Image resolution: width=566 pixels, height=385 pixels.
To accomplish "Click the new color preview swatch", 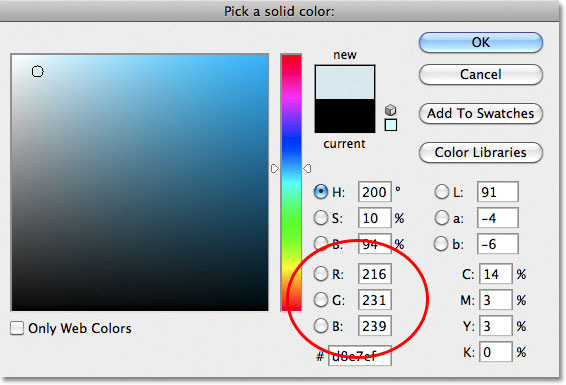I will [x=345, y=82].
